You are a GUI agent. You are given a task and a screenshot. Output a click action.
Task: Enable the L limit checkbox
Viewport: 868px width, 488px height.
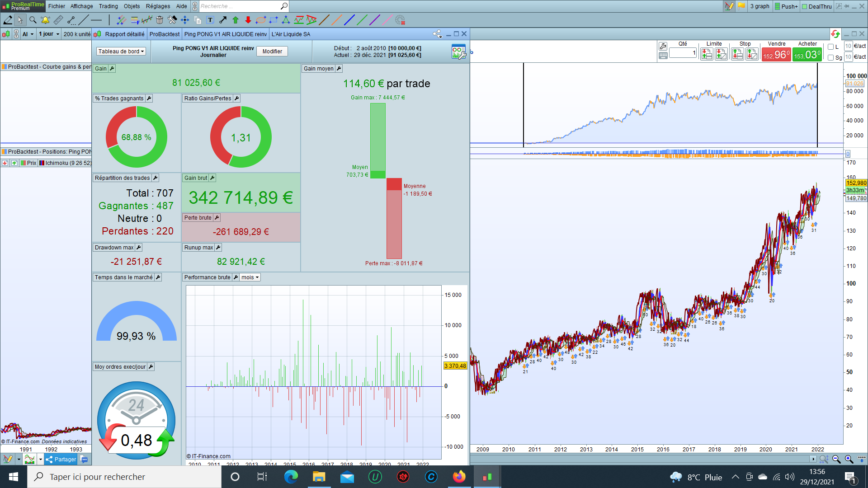[830, 47]
